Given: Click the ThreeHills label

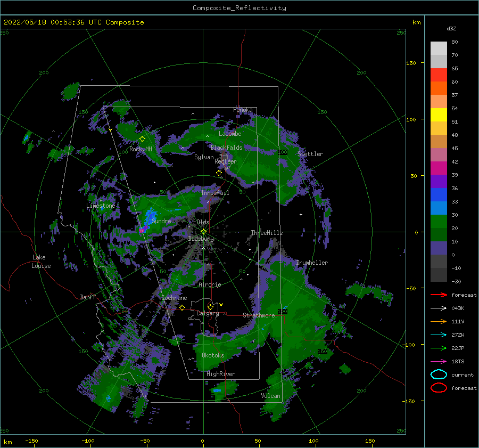Looking at the screenshot, I should click(267, 233).
